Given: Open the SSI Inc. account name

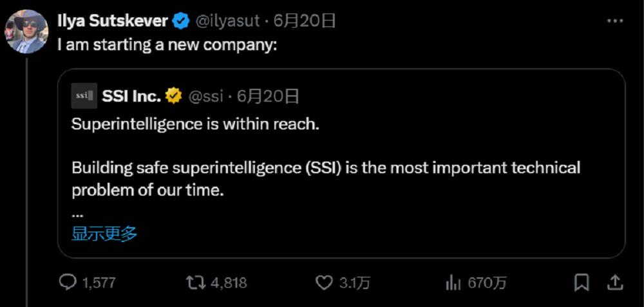Looking at the screenshot, I should click(131, 96).
